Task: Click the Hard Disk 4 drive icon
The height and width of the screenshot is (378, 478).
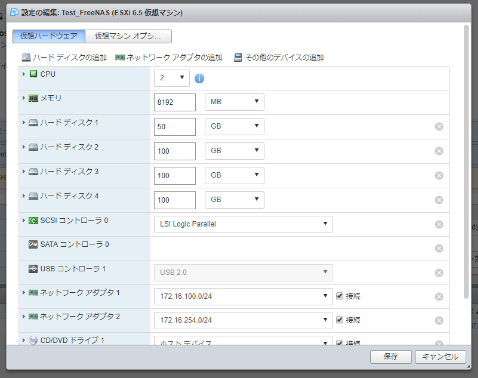Action: click(x=33, y=196)
